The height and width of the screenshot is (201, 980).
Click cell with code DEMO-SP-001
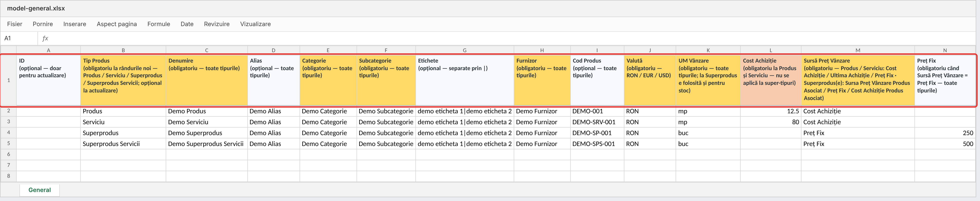597,133
